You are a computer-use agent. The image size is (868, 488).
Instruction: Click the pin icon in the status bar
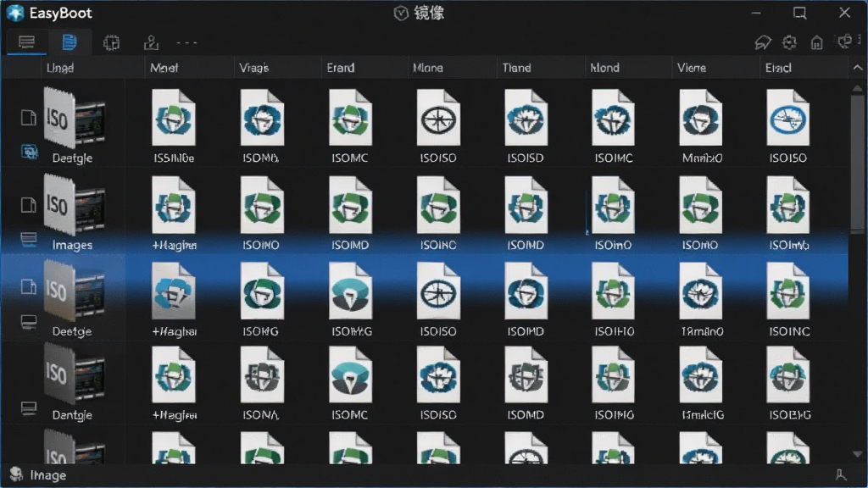[x=841, y=474]
